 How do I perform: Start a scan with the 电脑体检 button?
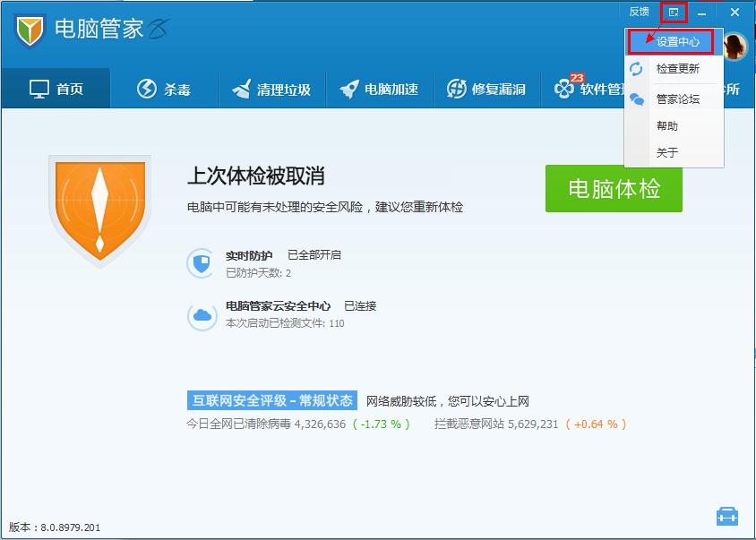pos(613,190)
